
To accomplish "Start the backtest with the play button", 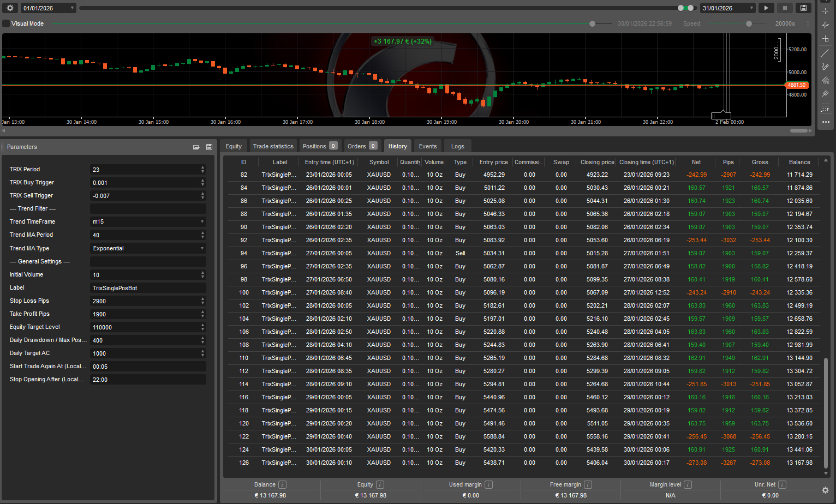I will (x=766, y=8).
